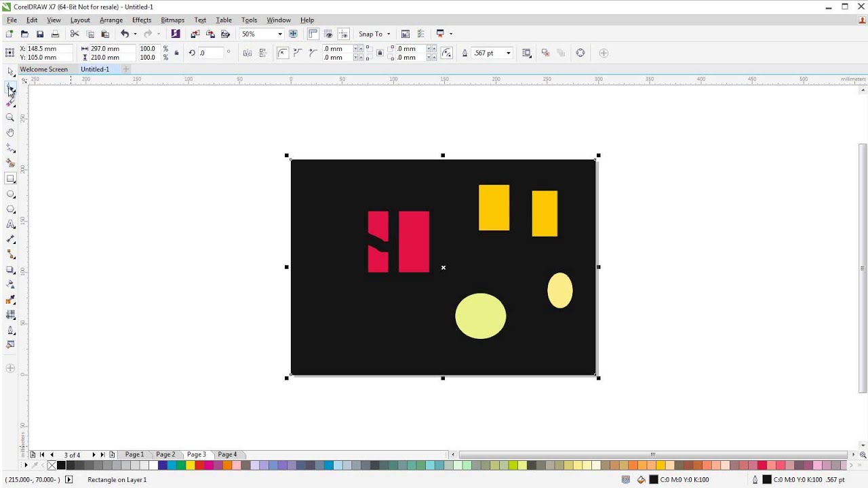This screenshot has width=868, height=488.
Task: Select the Freehand drawing tool
Action: pyautogui.click(x=10, y=148)
